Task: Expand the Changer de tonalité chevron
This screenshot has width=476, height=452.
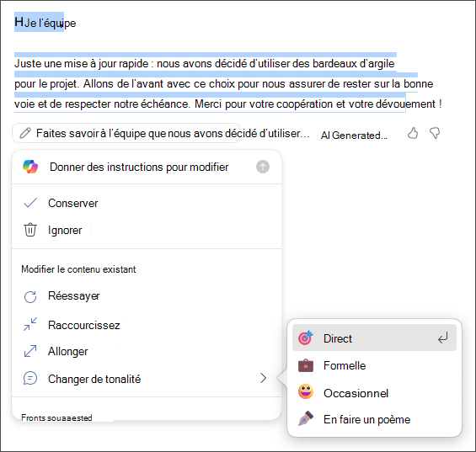Action: (263, 378)
